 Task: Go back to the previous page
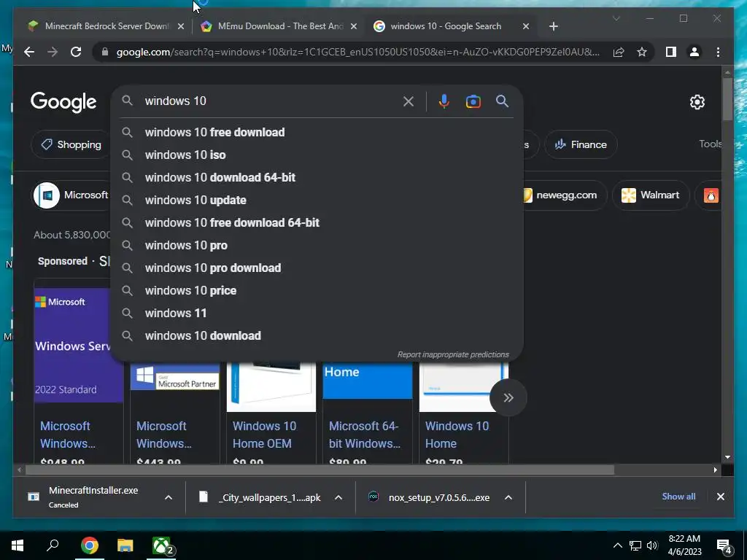click(29, 52)
